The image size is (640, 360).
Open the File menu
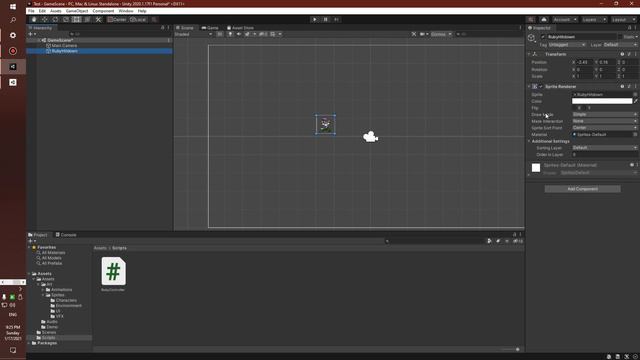tap(31, 11)
